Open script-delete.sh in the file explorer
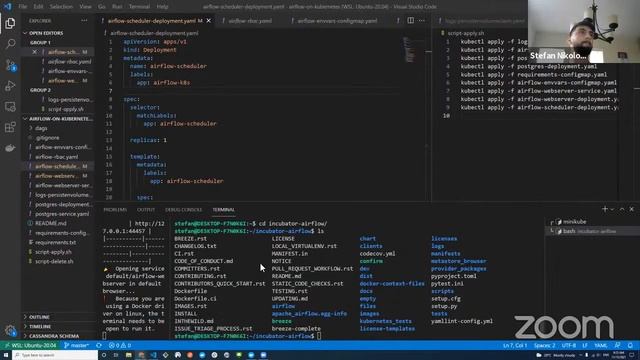This screenshot has height=360, width=640. coord(54,261)
